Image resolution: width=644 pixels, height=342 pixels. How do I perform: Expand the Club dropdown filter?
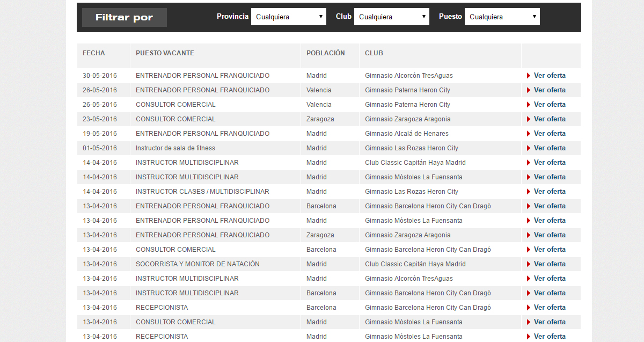[x=392, y=17]
